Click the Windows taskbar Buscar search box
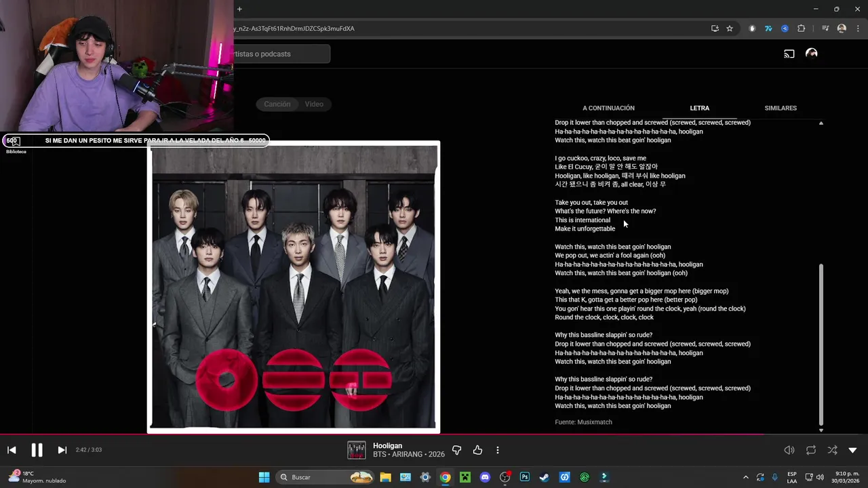 point(326,477)
